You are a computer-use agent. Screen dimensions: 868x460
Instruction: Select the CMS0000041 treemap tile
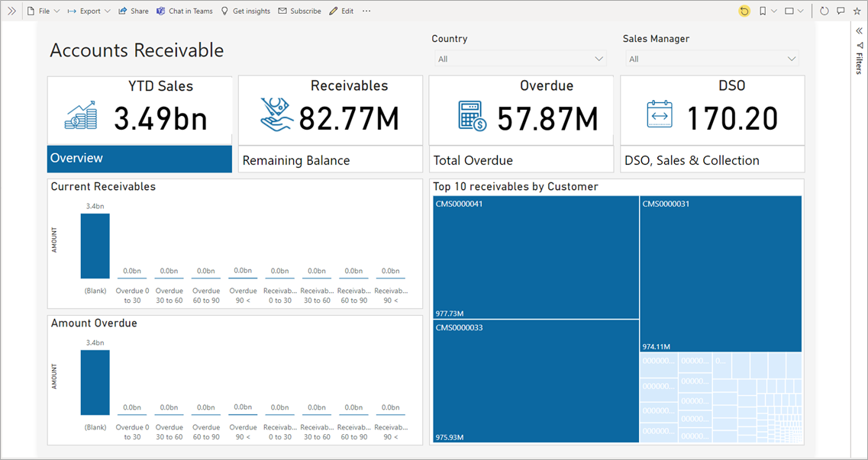(535, 257)
